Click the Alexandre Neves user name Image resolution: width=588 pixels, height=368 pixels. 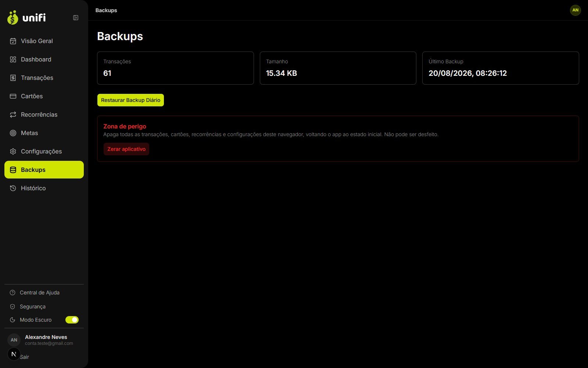(46, 337)
